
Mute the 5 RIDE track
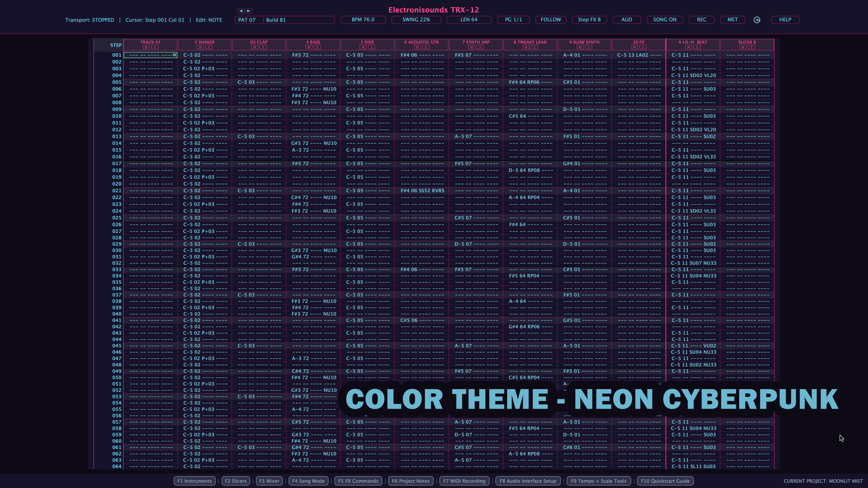[363, 47]
